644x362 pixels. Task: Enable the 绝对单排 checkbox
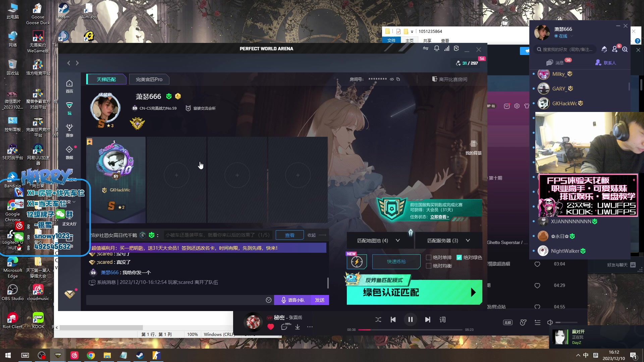428,257
